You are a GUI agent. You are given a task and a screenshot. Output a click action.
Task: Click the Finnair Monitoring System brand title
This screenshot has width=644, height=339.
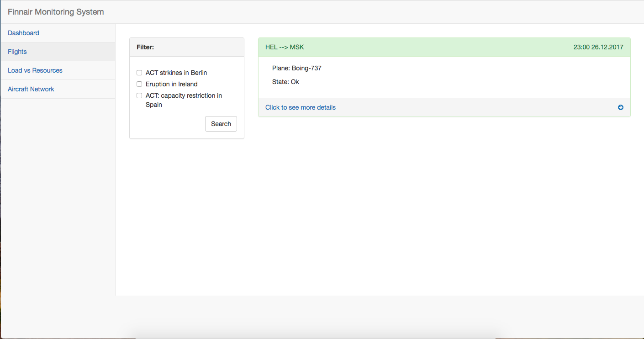(56, 12)
